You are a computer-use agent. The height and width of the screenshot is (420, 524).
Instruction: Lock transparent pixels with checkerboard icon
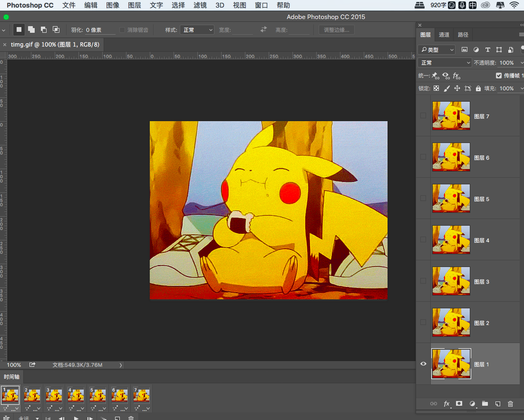[x=436, y=88]
